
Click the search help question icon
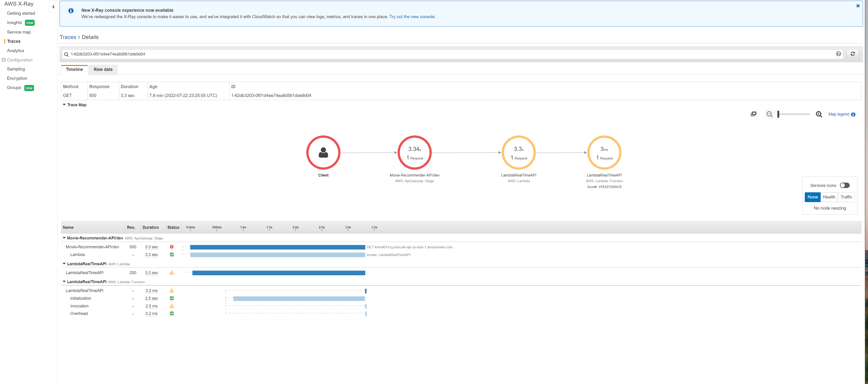coord(838,54)
